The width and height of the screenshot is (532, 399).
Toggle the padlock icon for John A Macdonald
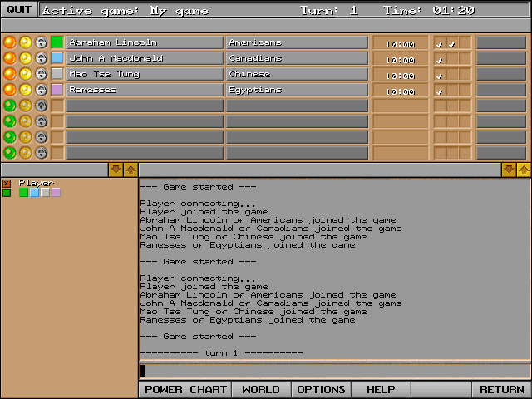coord(42,58)
